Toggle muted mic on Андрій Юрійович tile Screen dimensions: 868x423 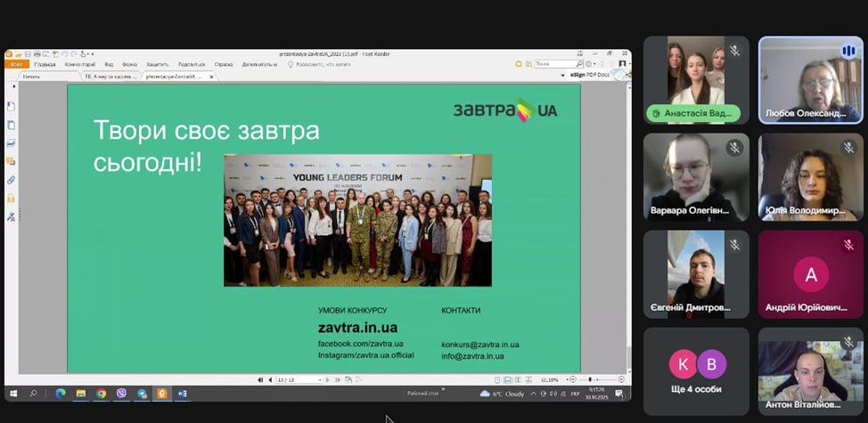point(849,245)
